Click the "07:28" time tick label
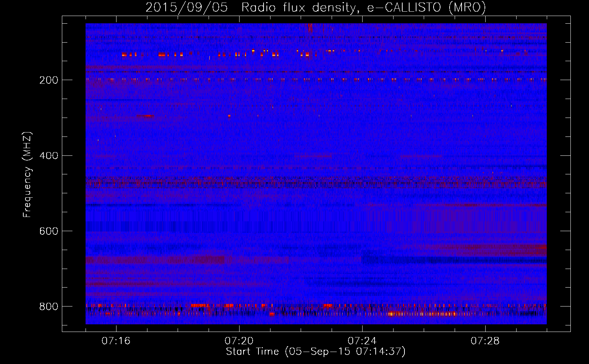This screenshot has width=589, height=364. point(485,341)
